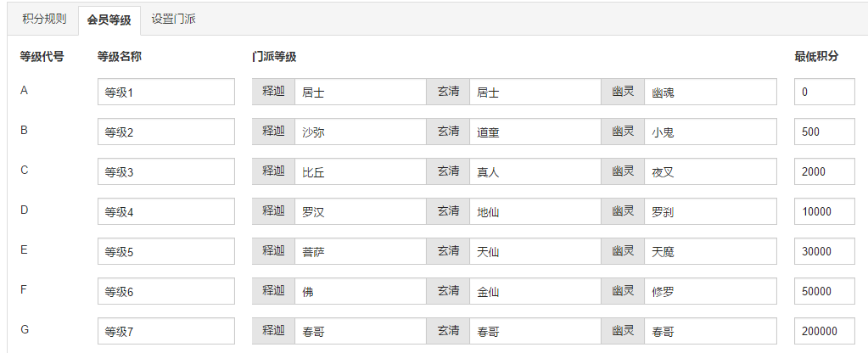The image size is (868, 353).
Task: Focus the minimum points field showing 200000
Action: tap(824, 331)
